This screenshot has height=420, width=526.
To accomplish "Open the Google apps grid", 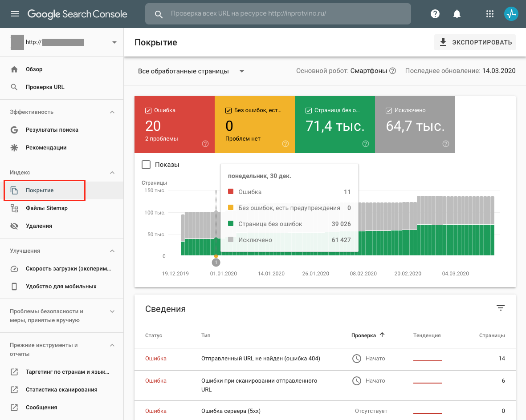I will [490, 14].
